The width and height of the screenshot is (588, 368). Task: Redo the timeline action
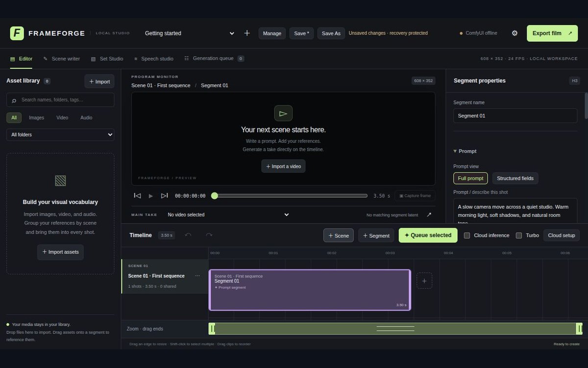(209, 235)
